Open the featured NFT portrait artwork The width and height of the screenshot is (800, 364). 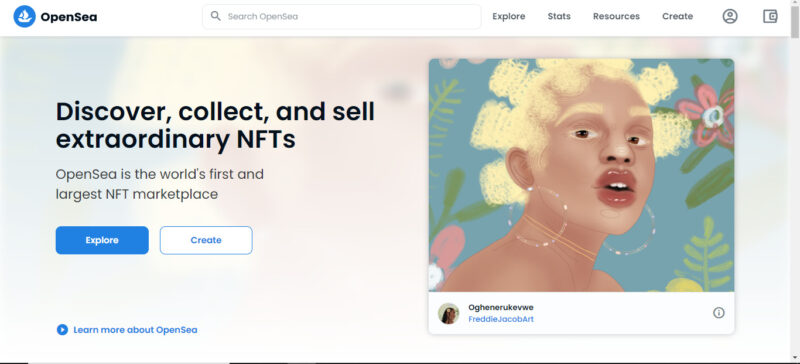click(581, 175)
